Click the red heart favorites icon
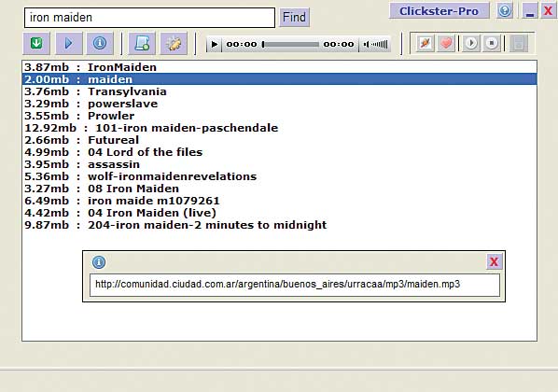 point(446,44)
